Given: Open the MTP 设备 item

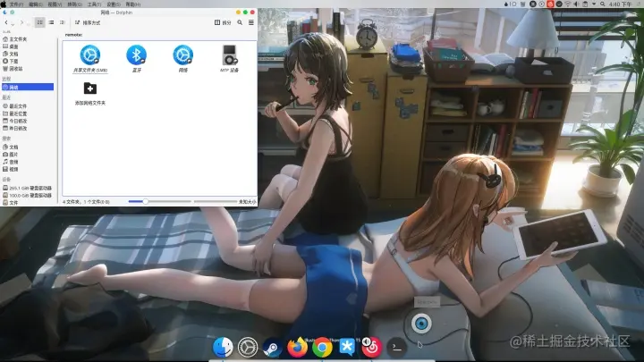Looking at the screenshot, I should click(x=229, y=59).
